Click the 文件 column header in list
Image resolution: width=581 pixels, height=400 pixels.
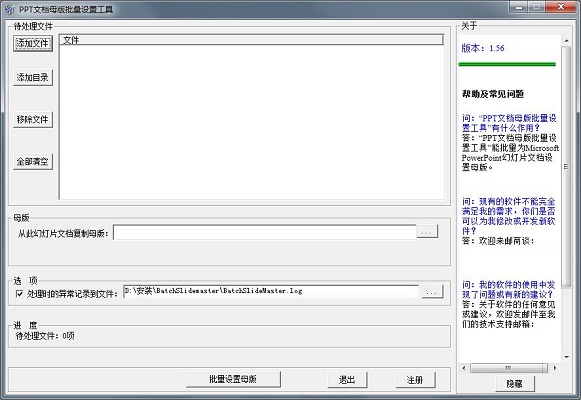pyautogui.click(x=251, y=40)
